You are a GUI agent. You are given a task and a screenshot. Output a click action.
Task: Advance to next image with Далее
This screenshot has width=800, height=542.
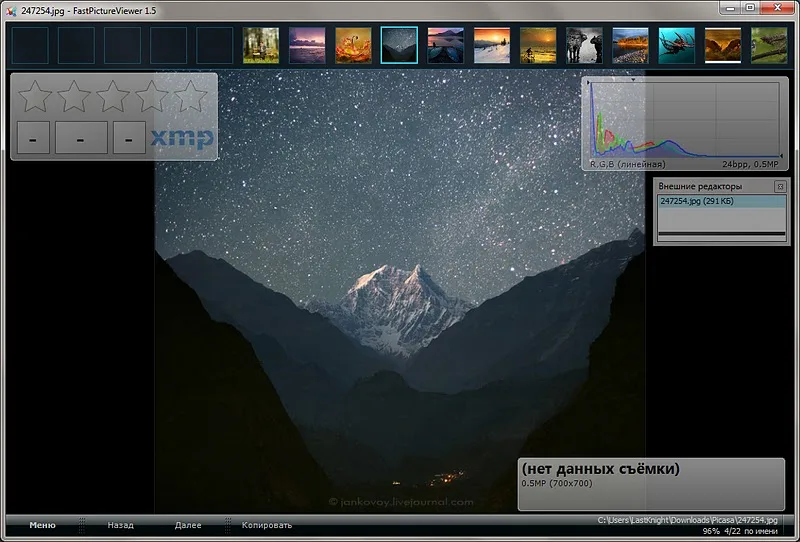188,525
